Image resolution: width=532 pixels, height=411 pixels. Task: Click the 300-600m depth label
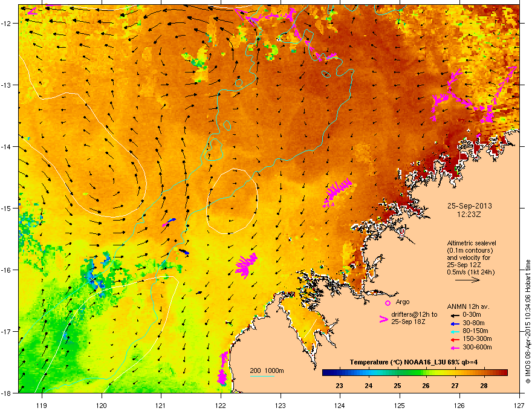(477, 347)
